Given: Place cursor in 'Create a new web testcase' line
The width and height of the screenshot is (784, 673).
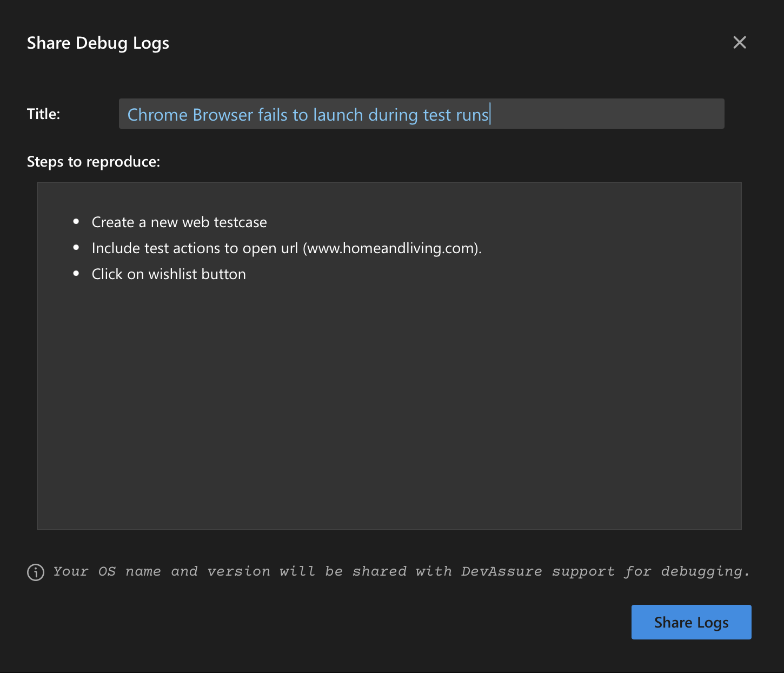Looking at the screenshot, I should (179, 222).
